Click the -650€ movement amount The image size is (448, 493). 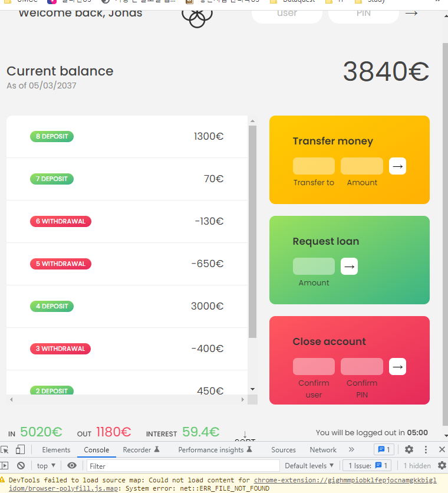(207, 264)
